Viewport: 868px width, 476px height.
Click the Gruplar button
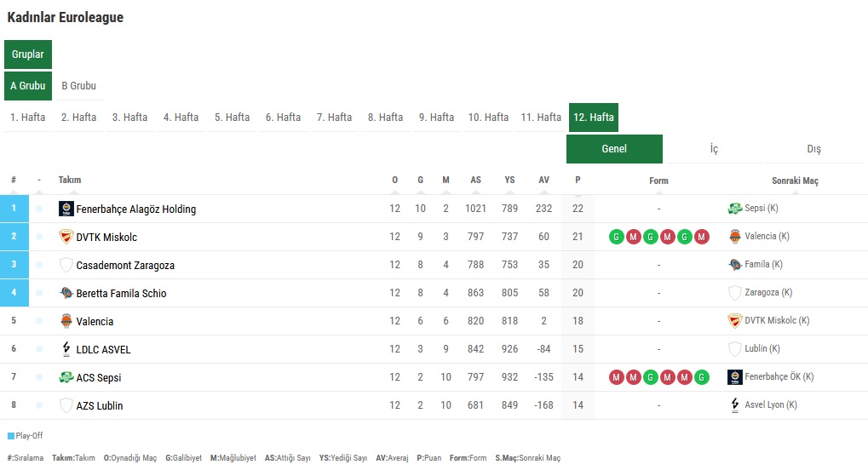point(28,54)
